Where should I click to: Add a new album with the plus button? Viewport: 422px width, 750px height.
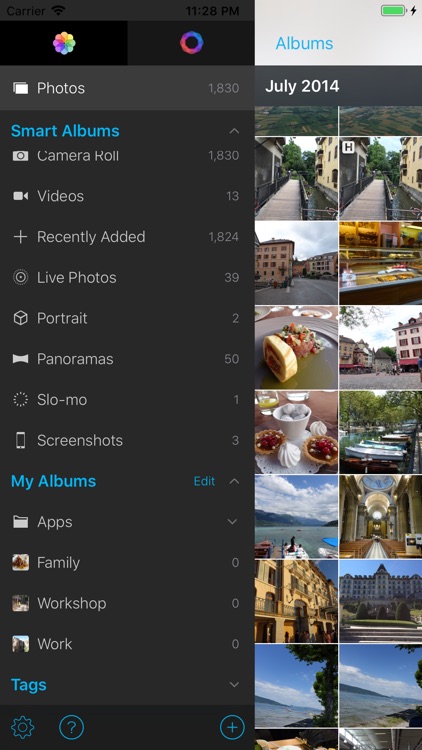(x=232, y=728)
